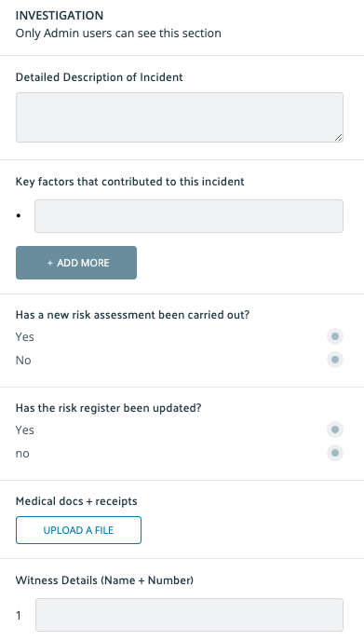This screenshot has height=641, width=364.
Task: Select No radio for new risk assessment
Action: [x=335, y=360]
